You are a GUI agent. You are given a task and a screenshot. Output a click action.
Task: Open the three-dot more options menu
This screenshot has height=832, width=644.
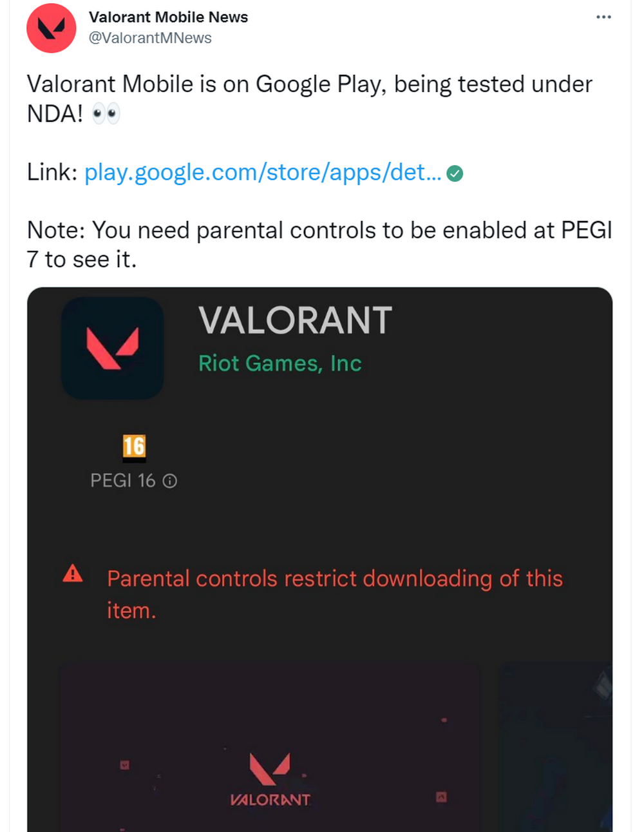[603, 17]
